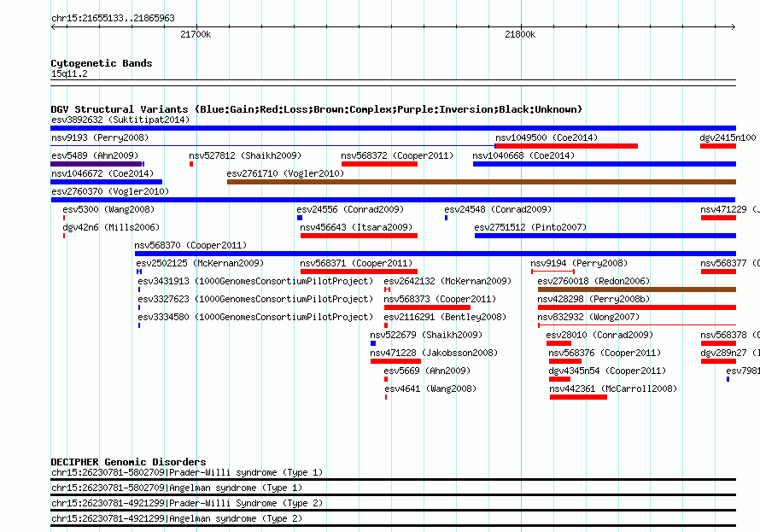The width and height of the screenshot is (760, 532).
Task: Click the DECIPHER Genomic Disorders track title
Action: [128, 462]
